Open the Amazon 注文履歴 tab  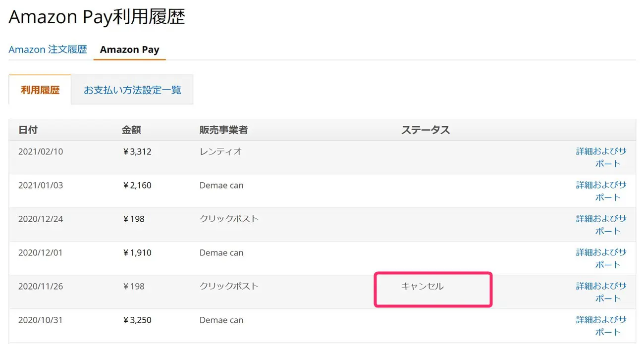(x=48, y=49)
